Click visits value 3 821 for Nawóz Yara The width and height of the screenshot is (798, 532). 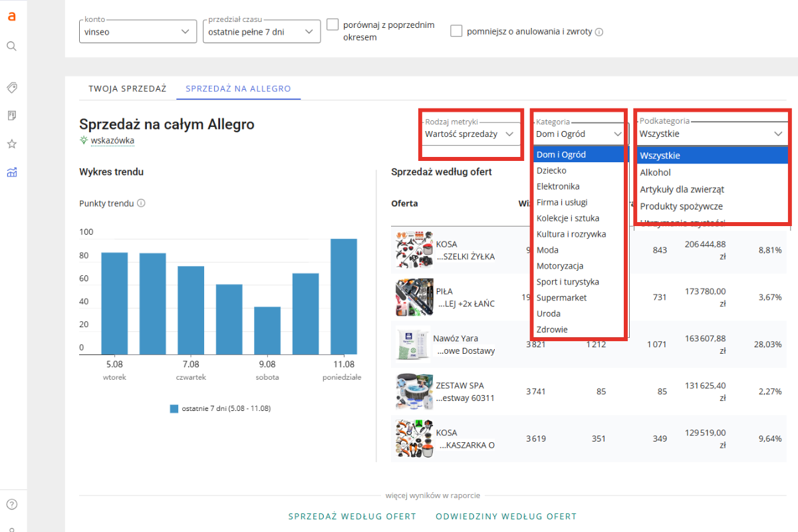pos(536,344)
